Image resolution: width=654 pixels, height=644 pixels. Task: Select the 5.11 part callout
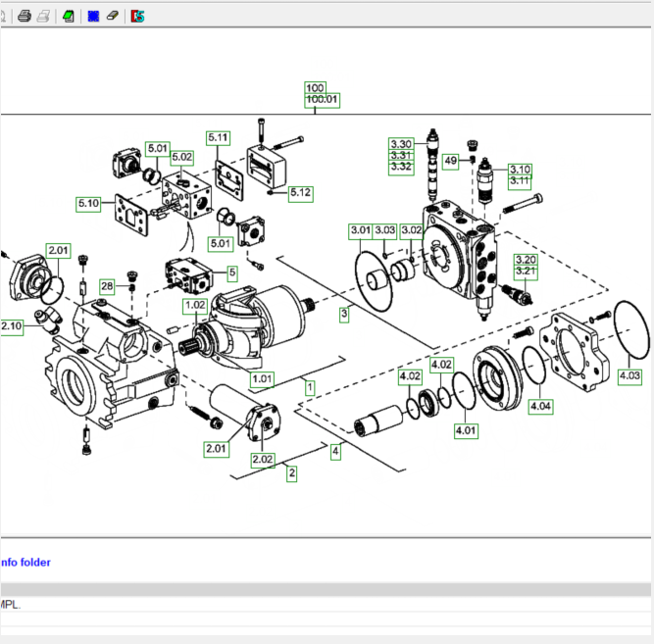pyautogui.click(x=218, y=137)
